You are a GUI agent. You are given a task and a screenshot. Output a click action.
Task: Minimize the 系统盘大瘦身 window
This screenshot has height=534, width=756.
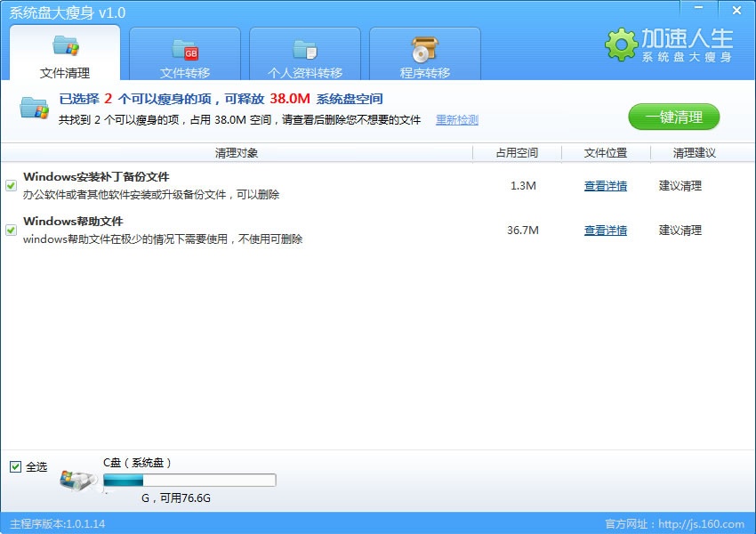click(698, 9)
